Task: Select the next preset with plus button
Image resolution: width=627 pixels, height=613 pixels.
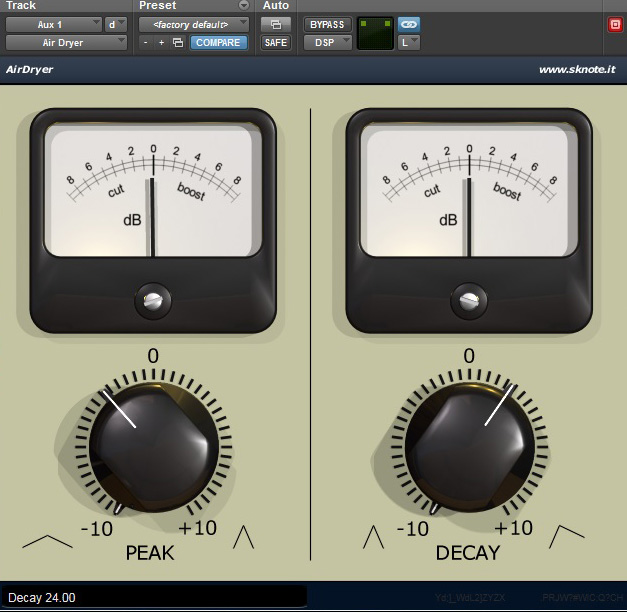Action: pos(161,43)
